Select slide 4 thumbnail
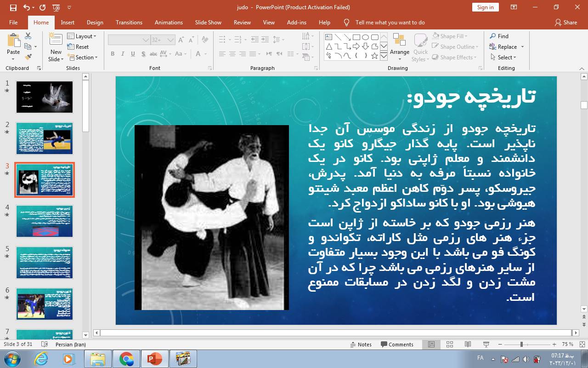 click(x=45, y=221)
